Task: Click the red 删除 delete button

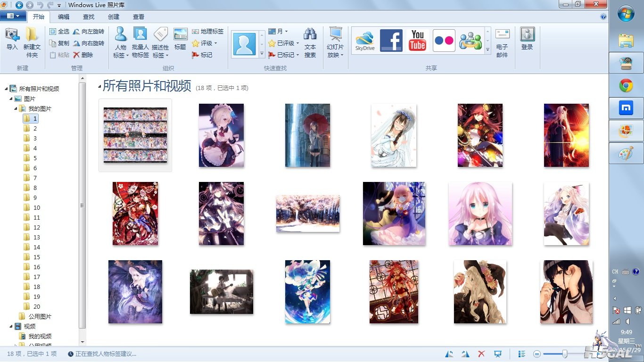Action: click(x=83, y=55)
